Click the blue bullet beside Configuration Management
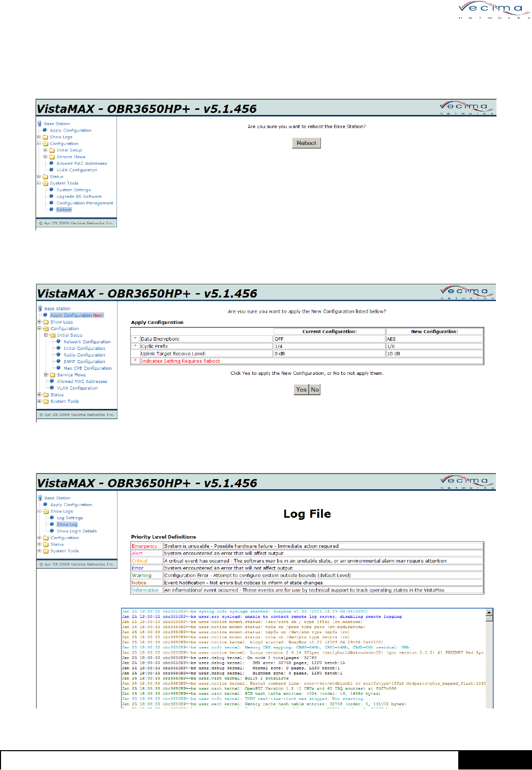This screenshot has width=532, height=770. [x=51, y=202]
